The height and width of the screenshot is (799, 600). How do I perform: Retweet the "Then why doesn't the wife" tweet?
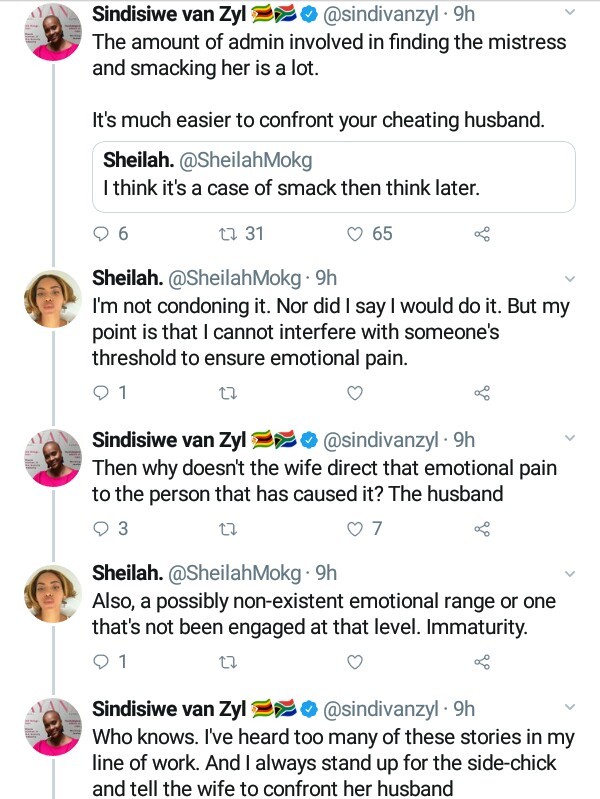(x=226, y=529)
